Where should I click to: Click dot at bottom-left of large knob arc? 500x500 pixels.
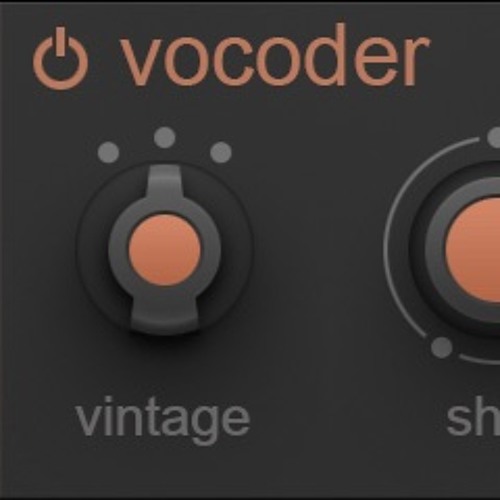pyautogui.click(x=442, y=347)
